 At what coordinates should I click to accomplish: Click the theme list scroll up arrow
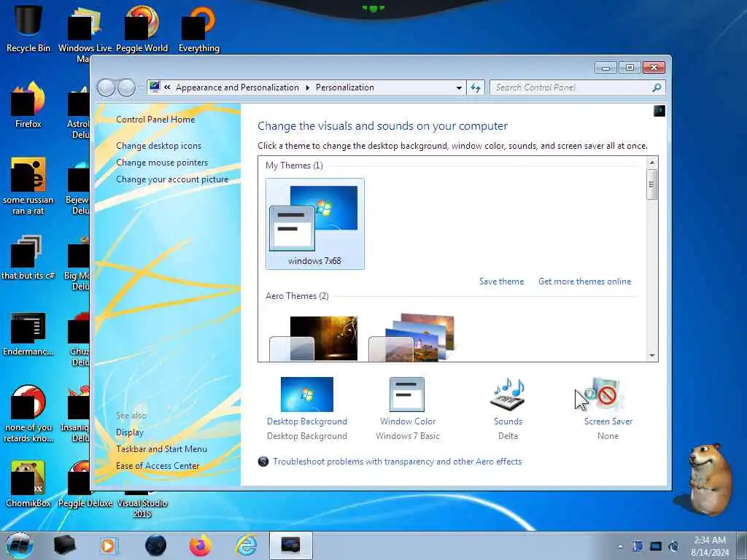(652, 163)
